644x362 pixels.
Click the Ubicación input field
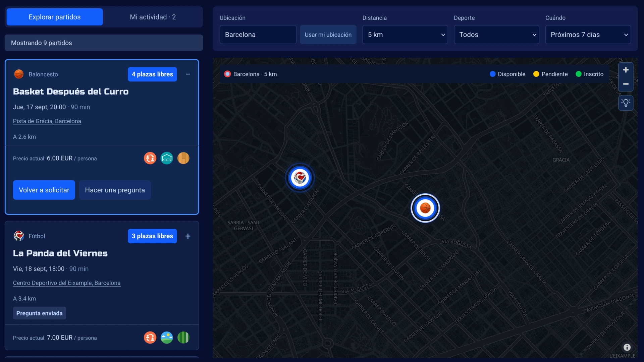[x=258, y=35]
